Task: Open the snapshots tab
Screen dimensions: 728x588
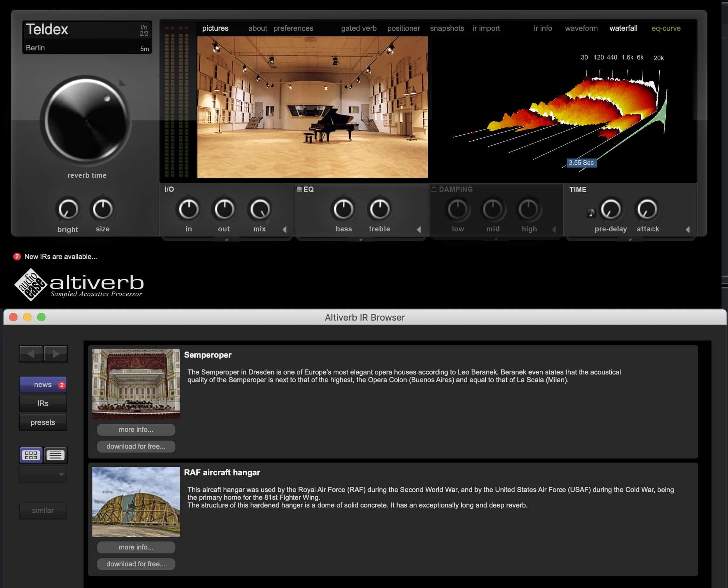Action: (447, 28)
